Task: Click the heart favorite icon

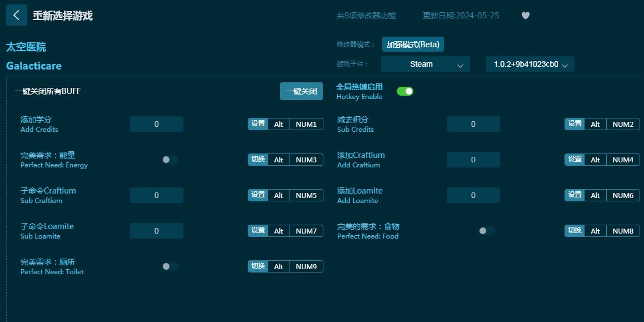Action: coord(525,16)
